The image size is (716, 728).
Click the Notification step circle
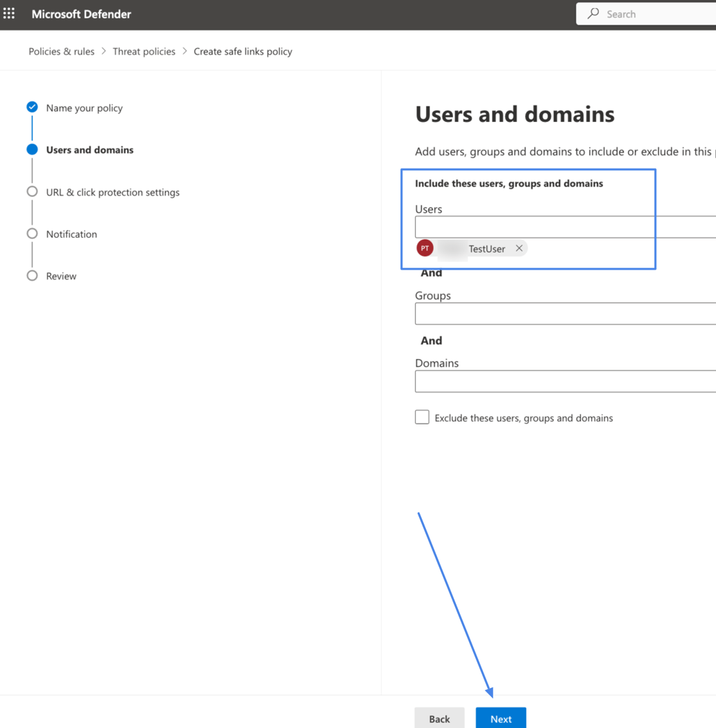click(x=32, y=234)
